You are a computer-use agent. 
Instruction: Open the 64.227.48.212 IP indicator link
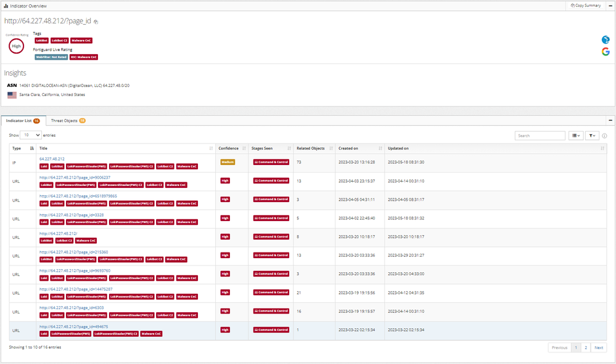pos(52,159)
